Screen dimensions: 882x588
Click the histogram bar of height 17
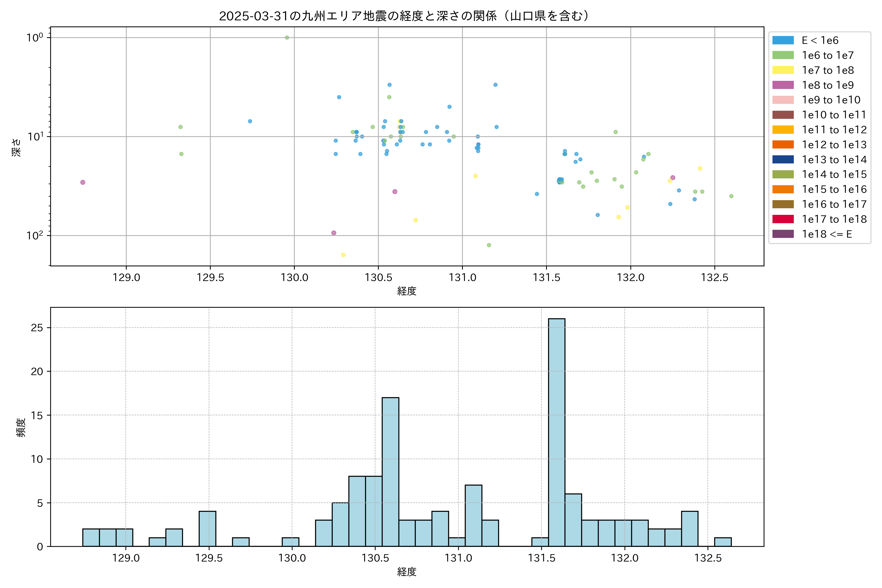point(390,472)
